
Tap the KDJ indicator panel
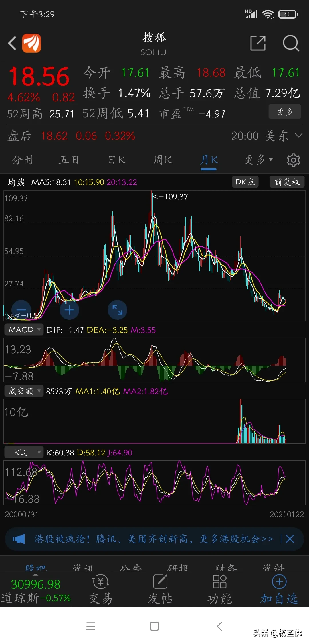click(x=154, y=483)
